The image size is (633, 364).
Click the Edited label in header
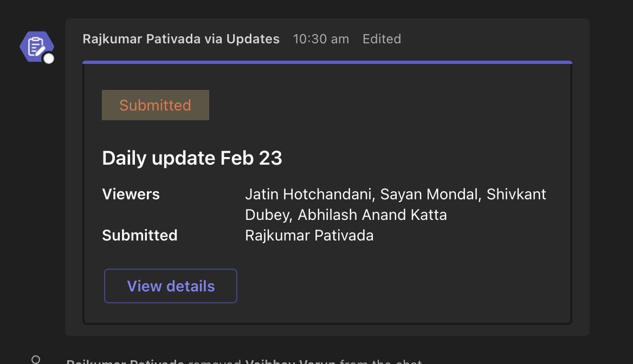(x=382, y=39)
